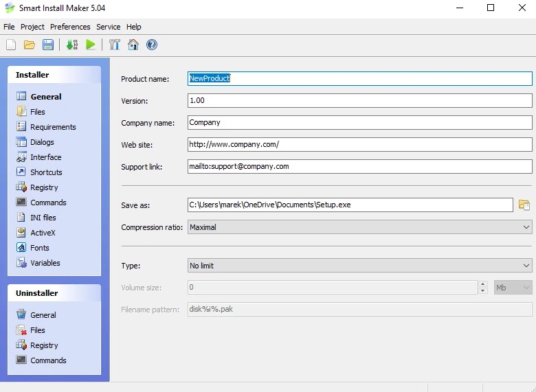Viewport: 536px width, 392px height.
Task: Click the Shortcuts arrow icon
Action: (21, 172)
